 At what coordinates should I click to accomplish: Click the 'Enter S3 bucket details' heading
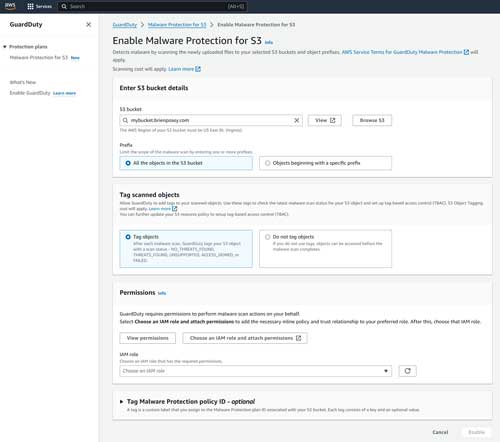[154, 88]
